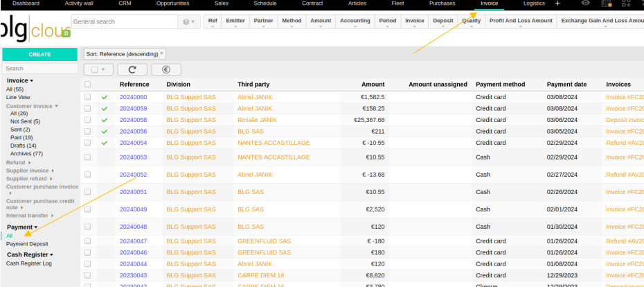
Task: Open payment reference 20240051
Action: 133,192
